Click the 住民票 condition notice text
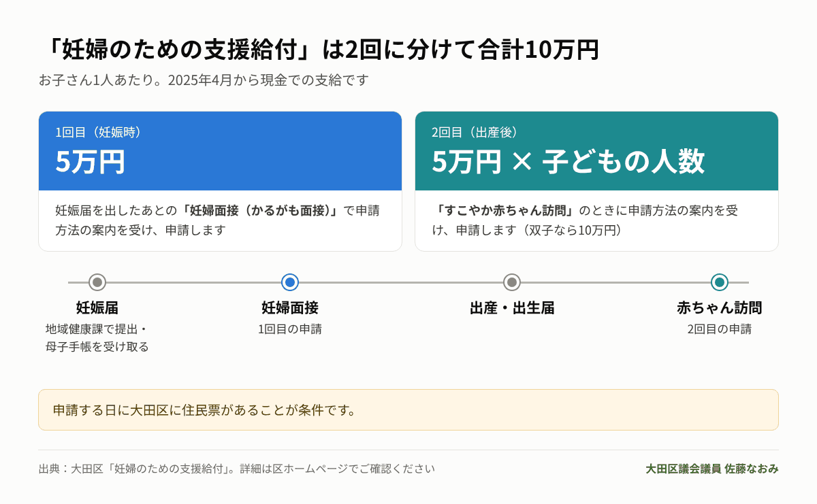The height and width of the screenshot is (504, 817). click(205, 410)
